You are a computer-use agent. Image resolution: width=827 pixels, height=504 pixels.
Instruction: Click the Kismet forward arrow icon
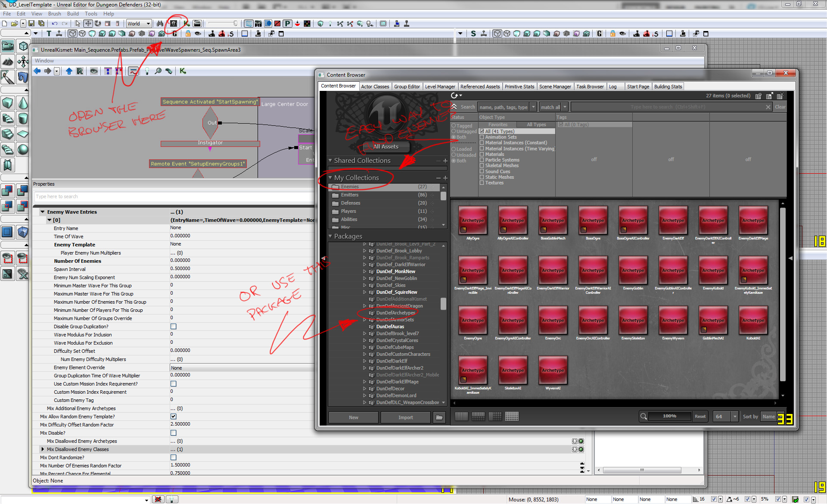(x=47, y=71)
